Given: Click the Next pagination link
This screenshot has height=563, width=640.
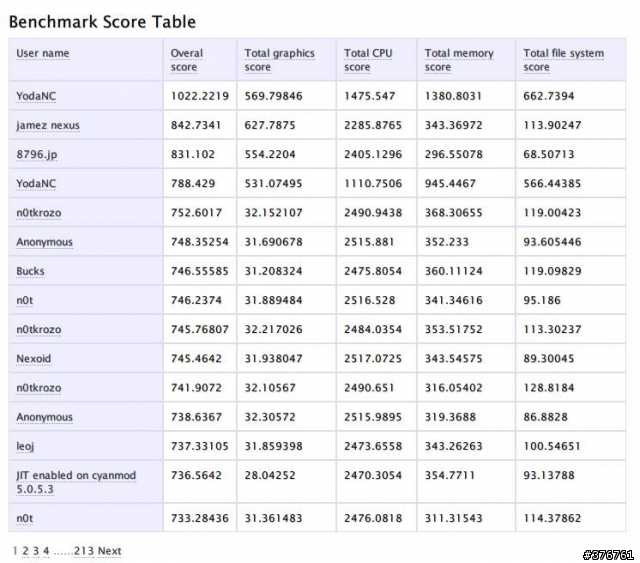Looking at the screenshot, I should [109, 551].
